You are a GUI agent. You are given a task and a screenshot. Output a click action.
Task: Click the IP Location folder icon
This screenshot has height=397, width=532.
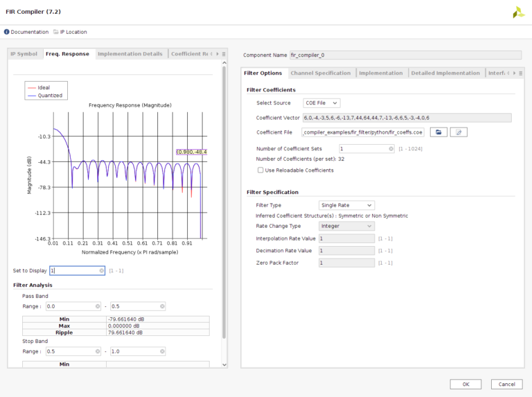56,32
